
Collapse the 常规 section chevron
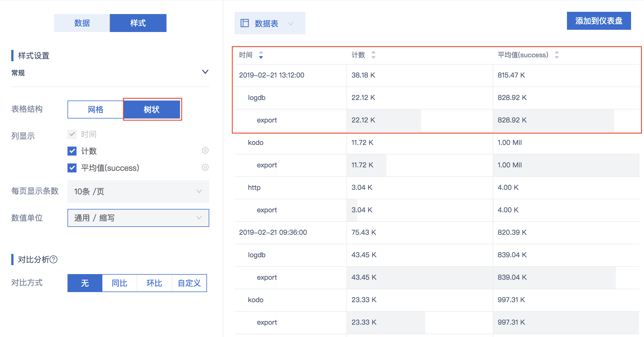205,72
